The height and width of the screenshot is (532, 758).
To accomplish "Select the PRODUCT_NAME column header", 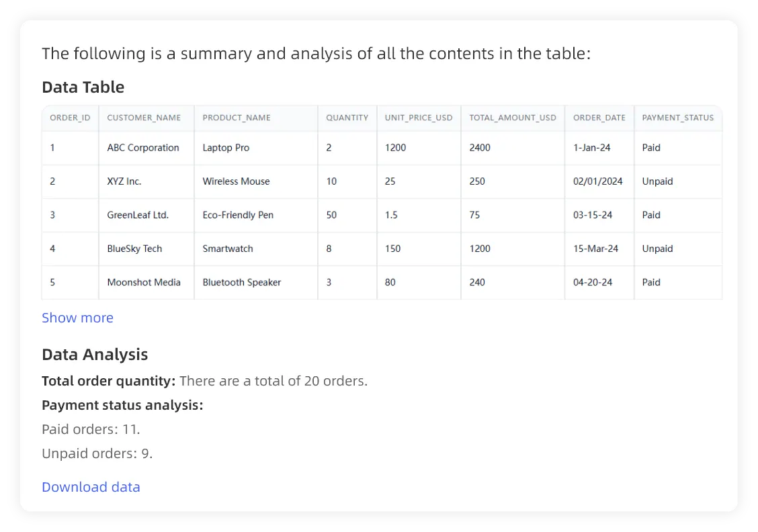I will click(x=237, y=118).
